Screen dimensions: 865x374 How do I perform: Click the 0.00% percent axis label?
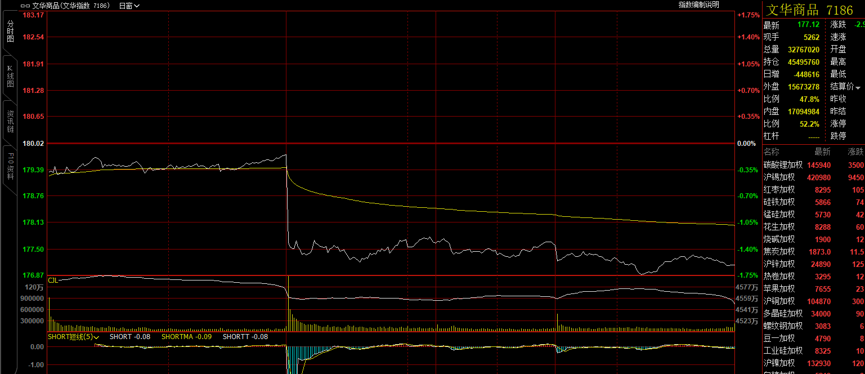746,143
